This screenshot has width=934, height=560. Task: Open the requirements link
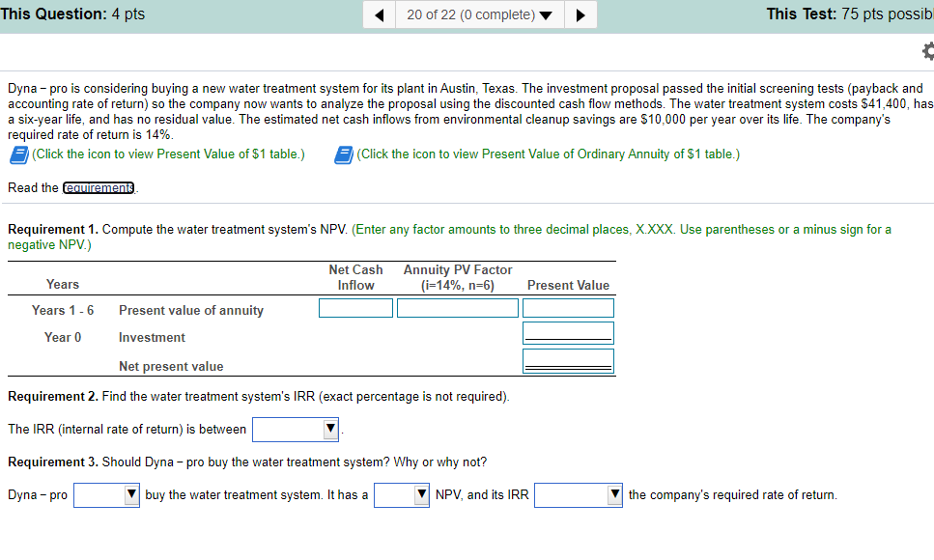pyautogui.click(x=99, y=187)
